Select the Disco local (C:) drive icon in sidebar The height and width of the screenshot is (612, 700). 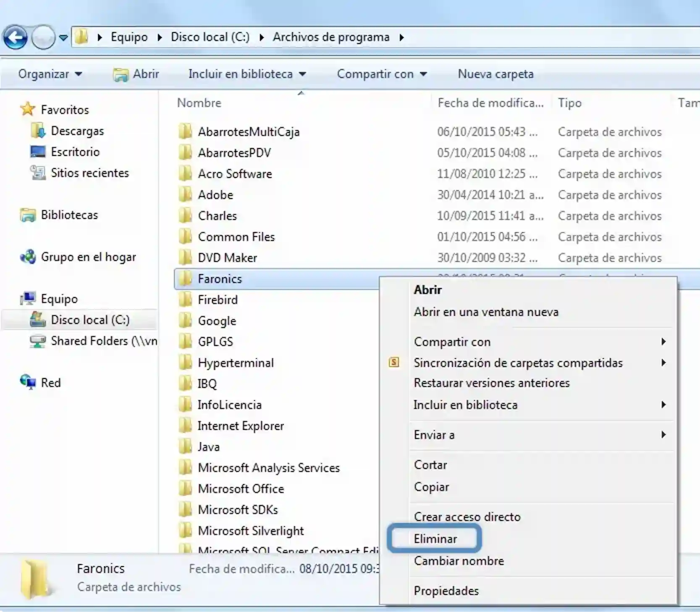pyautogui.click(x=38, y=320)
